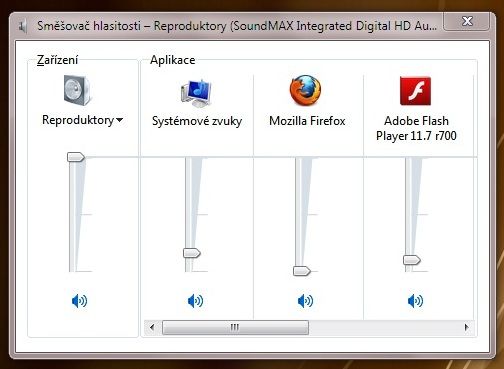Image resolution: width=504 pixels, height=369 pixels.
Task: Click the right arrow of the applications scrollbar
Action: pos(466,327)
